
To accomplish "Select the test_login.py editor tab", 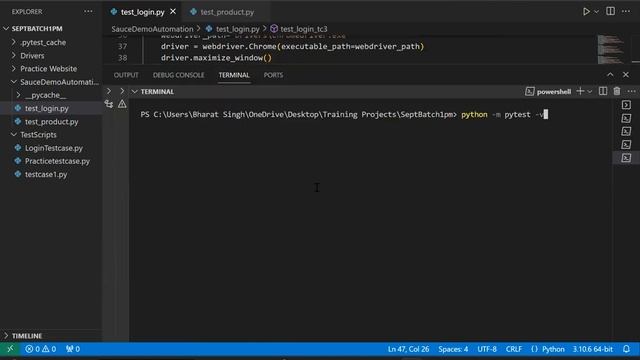I will point(142,12).
